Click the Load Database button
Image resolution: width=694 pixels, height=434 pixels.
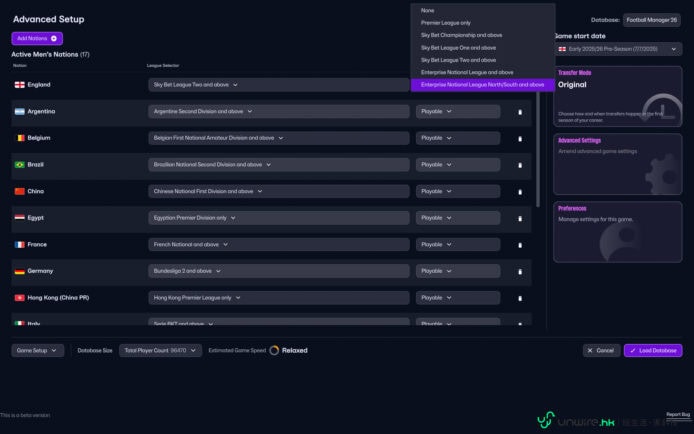point(653,350)
